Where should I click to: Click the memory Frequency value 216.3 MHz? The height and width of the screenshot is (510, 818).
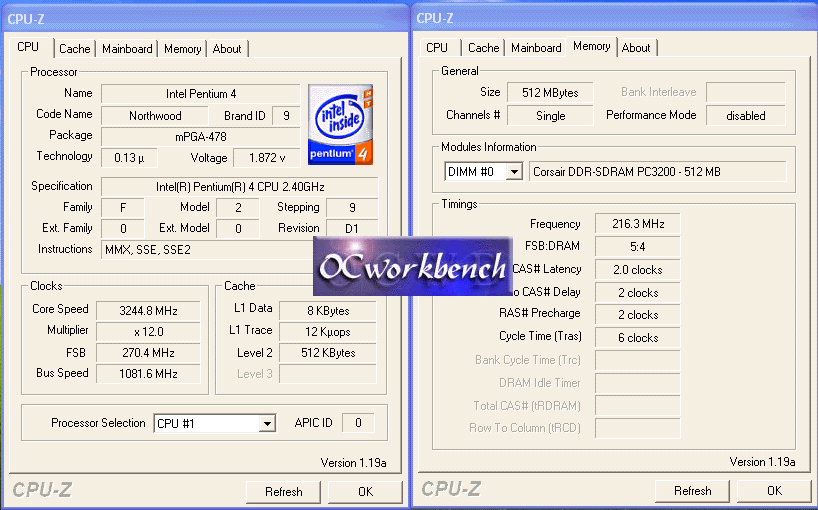pos(637,224)
